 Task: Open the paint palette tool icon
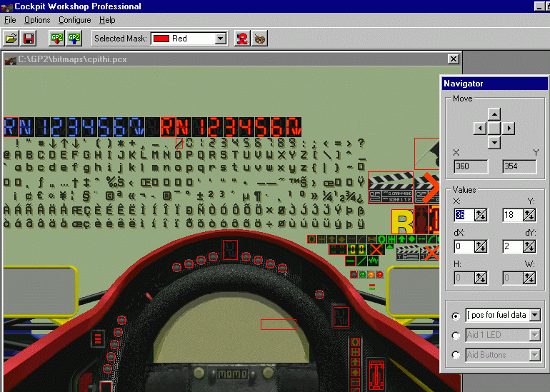(x=260, y=39)
